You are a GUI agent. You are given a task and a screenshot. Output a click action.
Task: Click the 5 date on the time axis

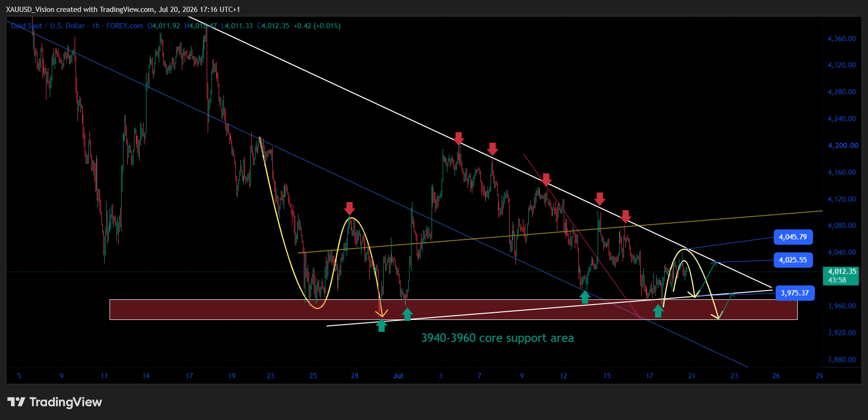[19, 376]
